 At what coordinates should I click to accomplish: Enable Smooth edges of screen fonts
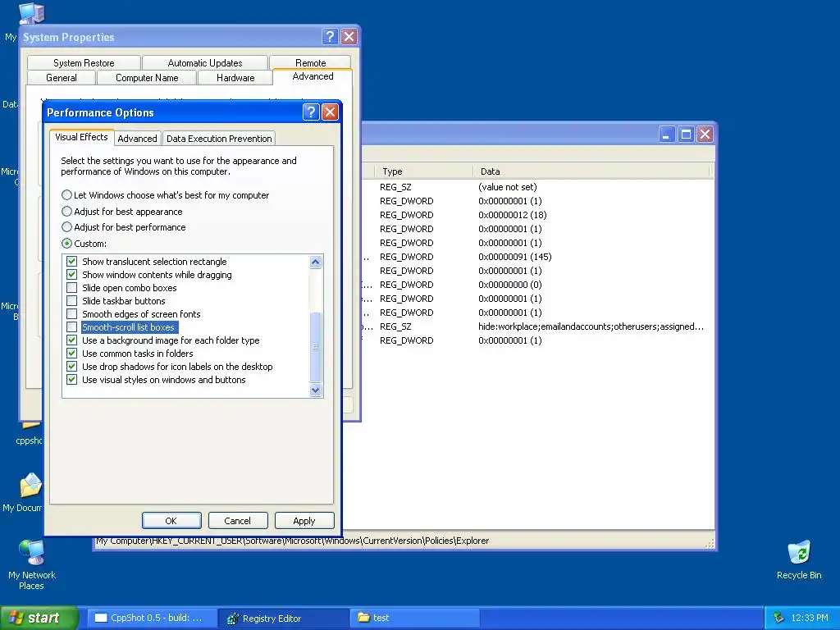(x=72, y=314)
